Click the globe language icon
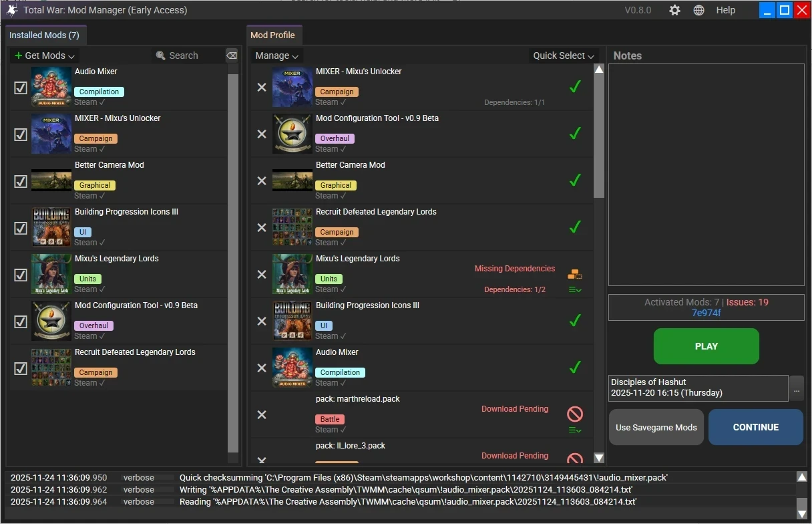The image size is (812, 524). pos(698,10)
